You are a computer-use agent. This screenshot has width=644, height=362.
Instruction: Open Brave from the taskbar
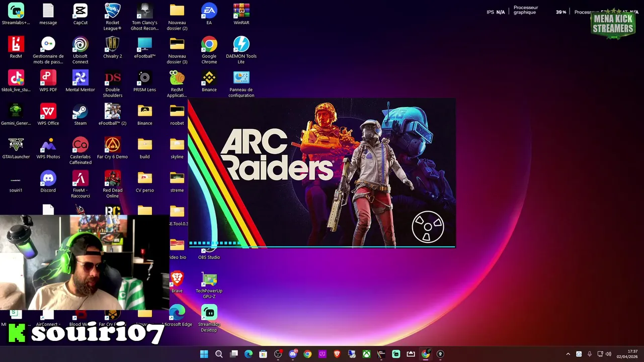tap(337, 354)
